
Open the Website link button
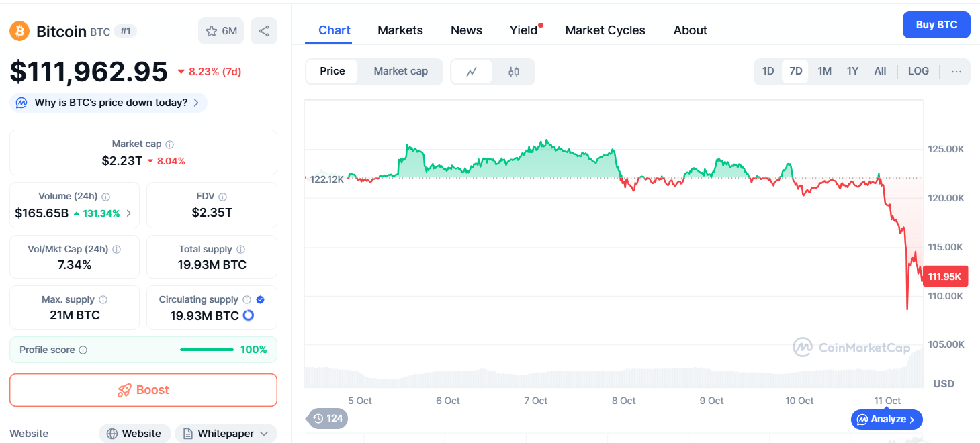[134, 434]
